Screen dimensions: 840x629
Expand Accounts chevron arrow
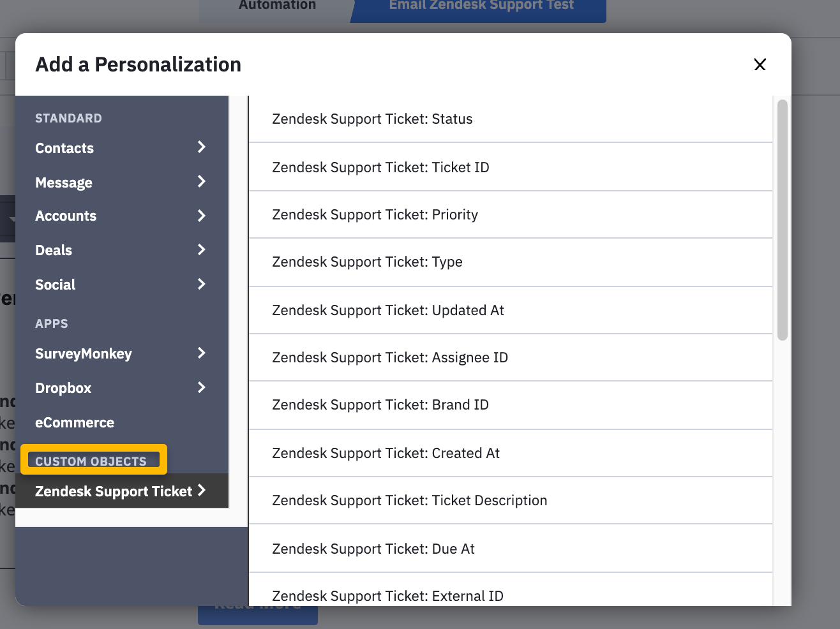pos(202,216)
